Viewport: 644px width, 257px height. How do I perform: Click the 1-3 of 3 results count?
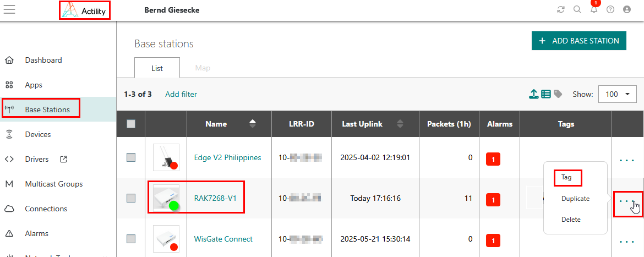click(138, 95)
